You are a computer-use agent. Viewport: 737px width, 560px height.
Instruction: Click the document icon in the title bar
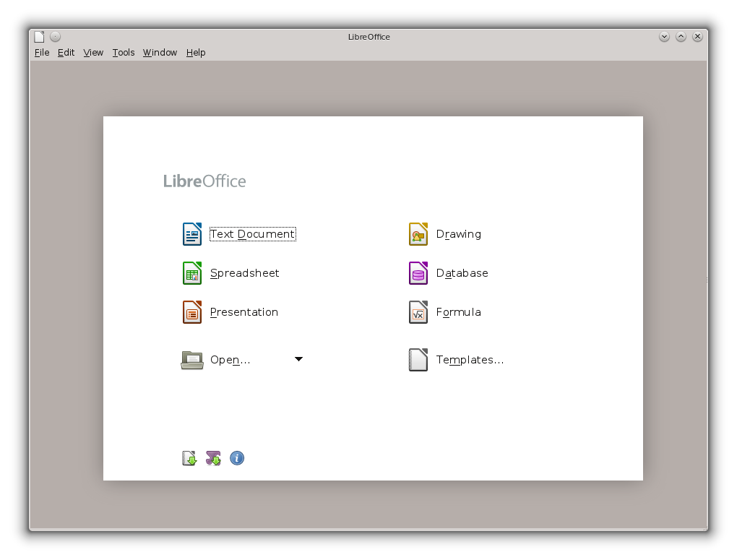pos(38,35)
